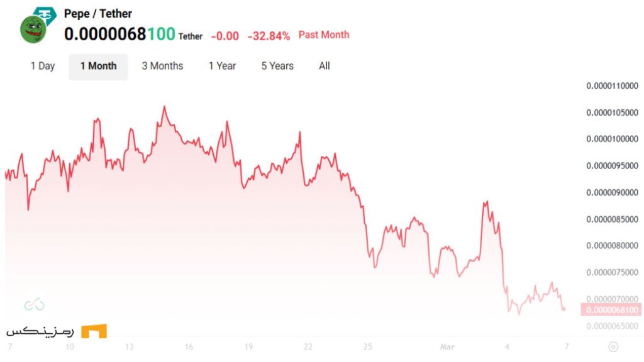Viewport: 644px width, 362px height.
Task: Click the Mar date label on time axis
Action: click(x=447, y=346)
